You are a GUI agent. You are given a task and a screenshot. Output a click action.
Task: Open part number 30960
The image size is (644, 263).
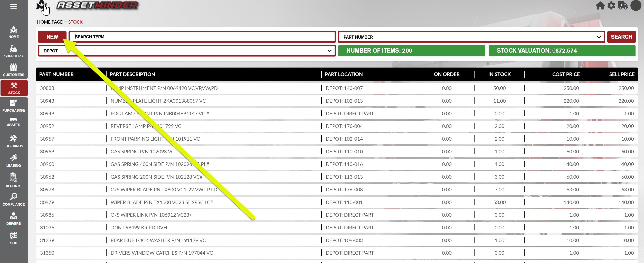[x=47, y=164]
